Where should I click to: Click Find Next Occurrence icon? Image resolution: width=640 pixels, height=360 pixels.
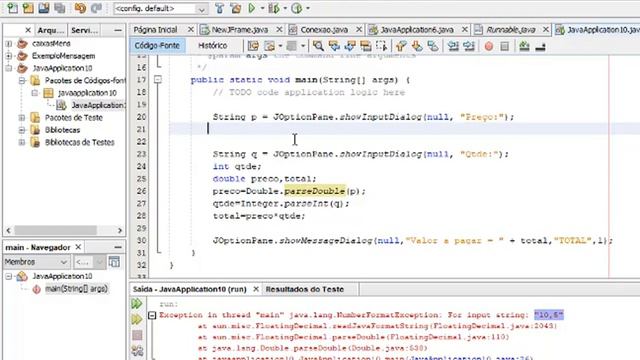(x=350, y=46)
